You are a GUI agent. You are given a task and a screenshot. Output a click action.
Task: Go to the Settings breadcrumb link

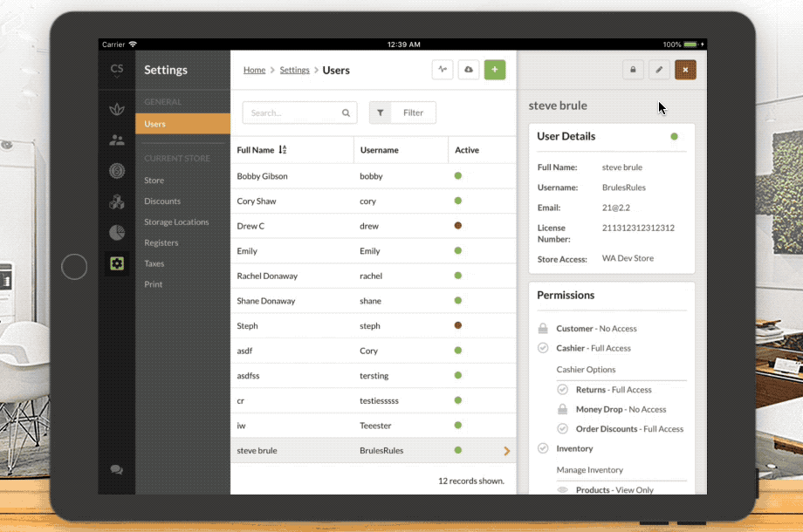[294, 70]
